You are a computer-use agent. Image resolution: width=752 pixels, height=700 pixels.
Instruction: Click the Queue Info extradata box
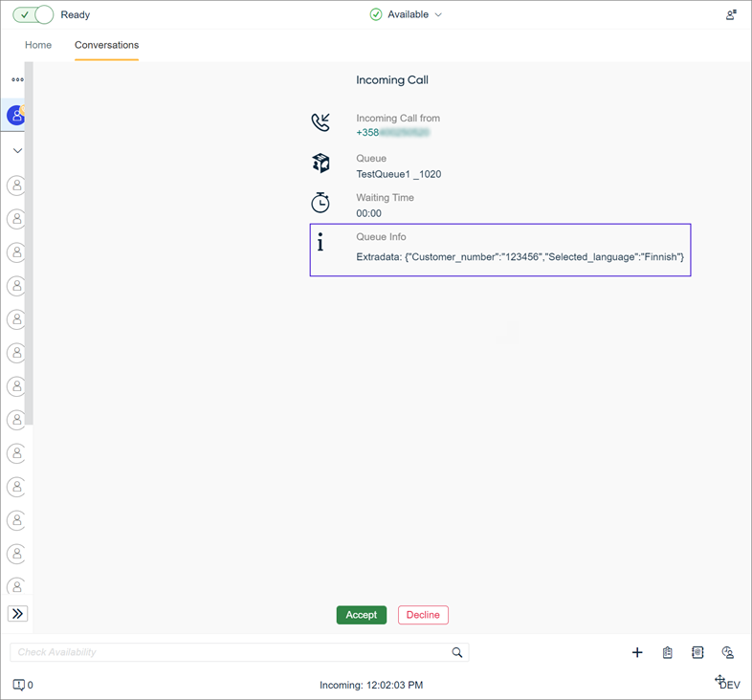499,251
